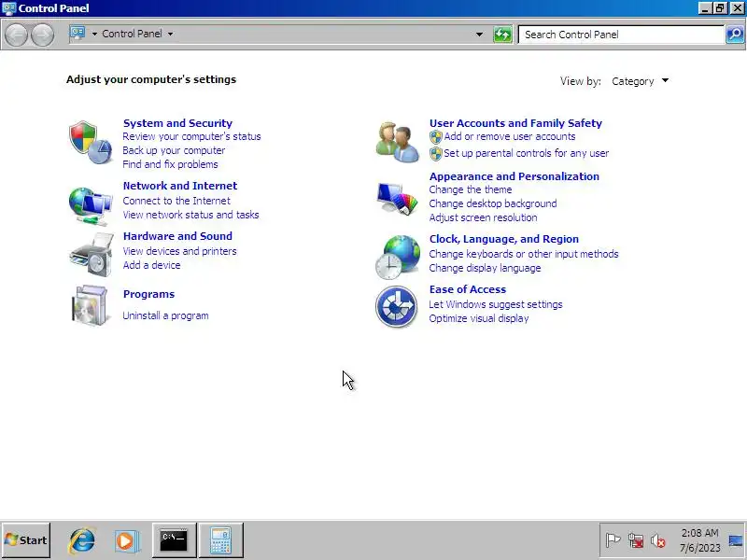Screen dimensions: 747x560
Task: Open the Network and Internet globe icon
Action: (91, 204)
